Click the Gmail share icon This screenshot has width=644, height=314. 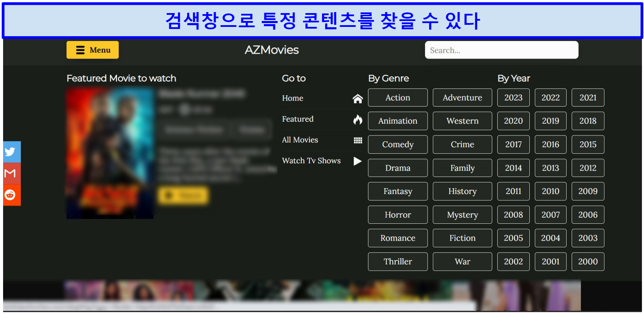(x=11, y=173)
